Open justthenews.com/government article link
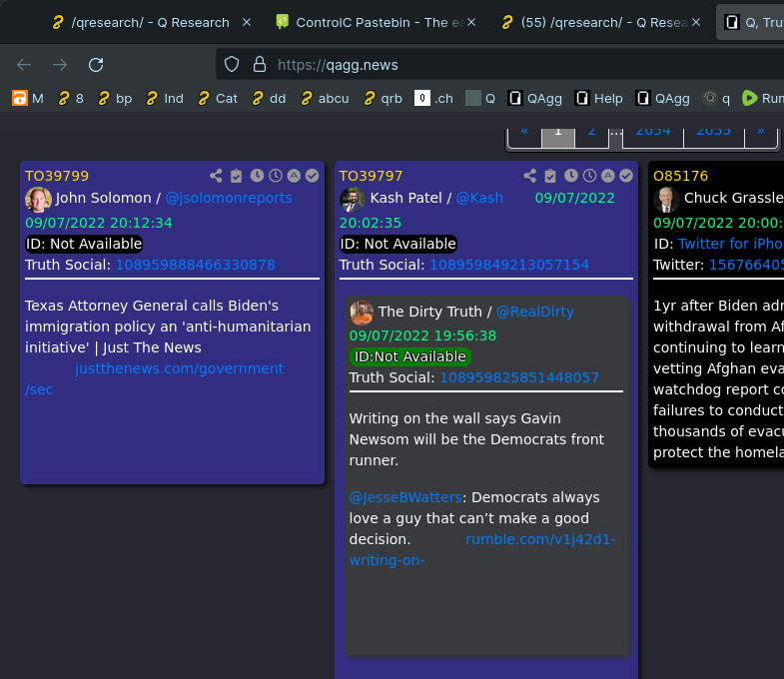Image resolution: width=784 pixels, height=679 pixels. point(179,368)
